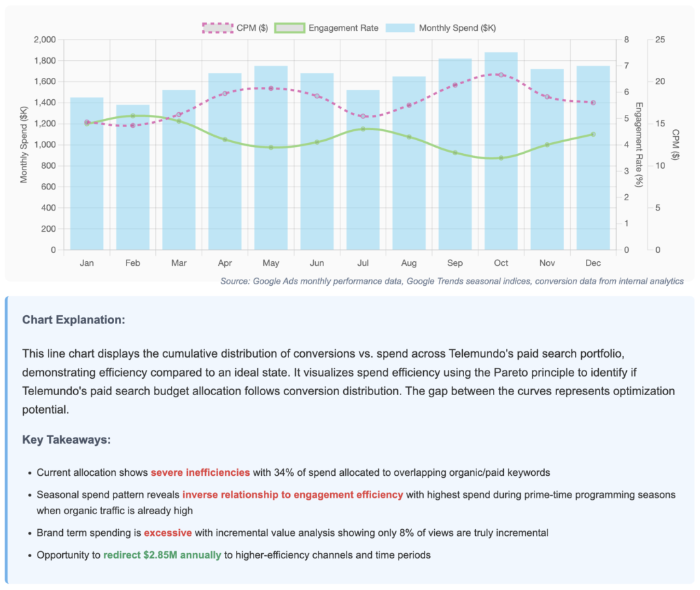Click the blue Monthly Spend legend swatch
700x590 pixels.
point(400,28)
